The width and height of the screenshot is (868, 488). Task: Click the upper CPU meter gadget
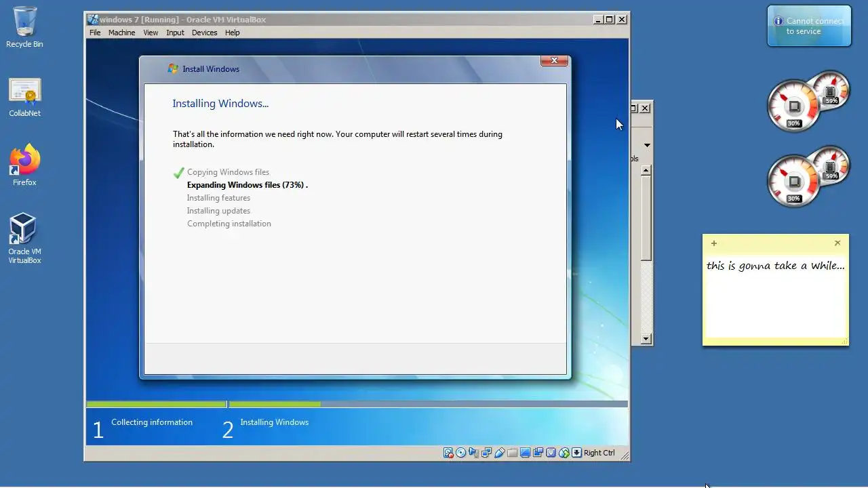click(x=808, y=102)
